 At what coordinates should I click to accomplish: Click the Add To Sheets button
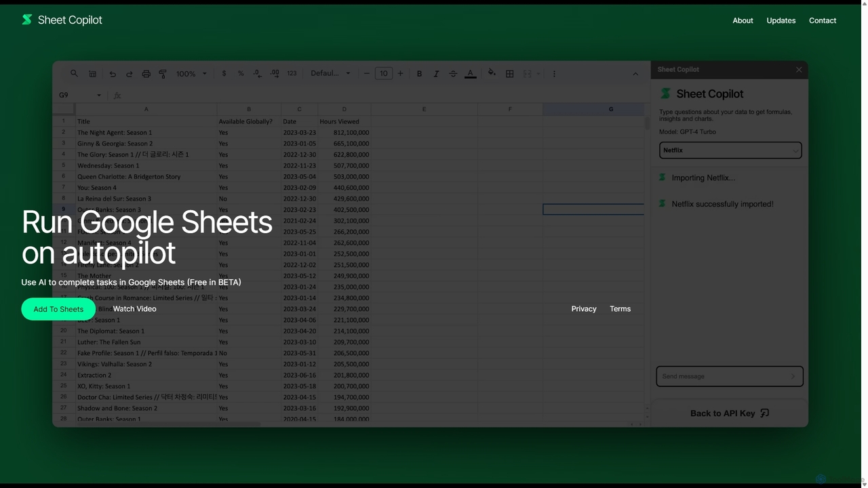[58, 309]
